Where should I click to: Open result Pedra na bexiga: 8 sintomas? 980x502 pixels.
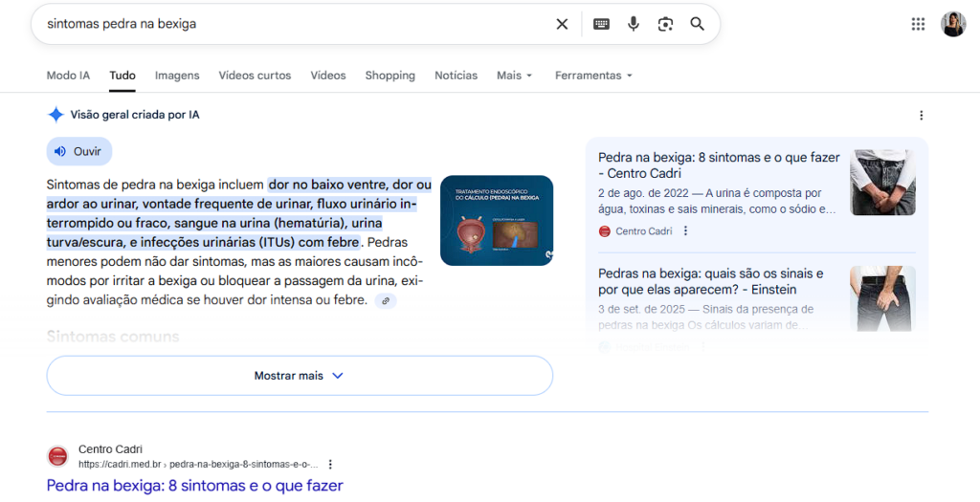(194, 485)
